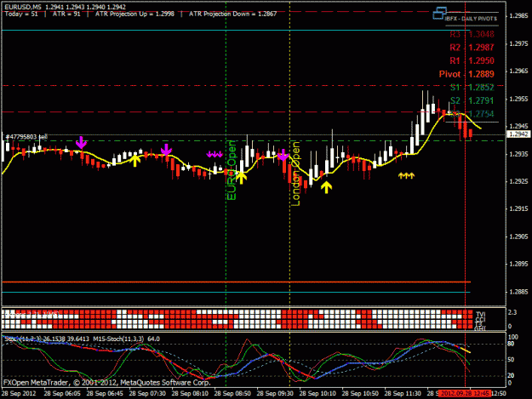Select the 28 Sep 06:45 time label
This screenshot has width=532, height=399.
[105, 394]
